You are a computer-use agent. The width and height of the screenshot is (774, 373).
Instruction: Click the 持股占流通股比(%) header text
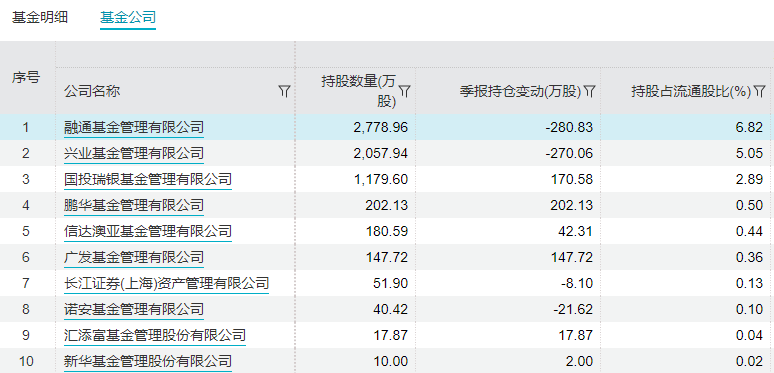691,91
